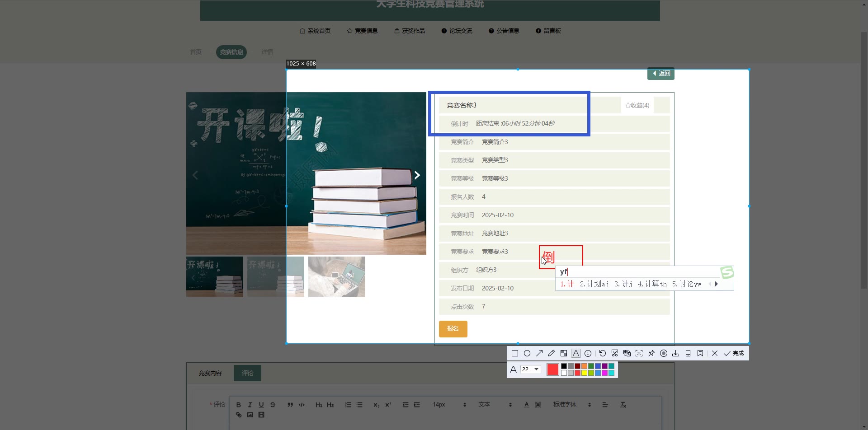Viewport: 868px width, 430px height.
Task: Save the screenshot with download icon
Action: [x=676, y=353]
